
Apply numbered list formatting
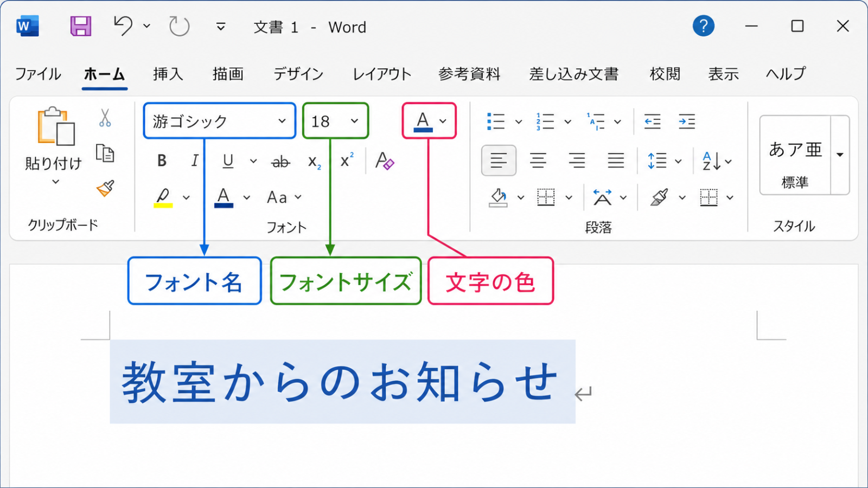pyautogui.click(x=545, y=121)
